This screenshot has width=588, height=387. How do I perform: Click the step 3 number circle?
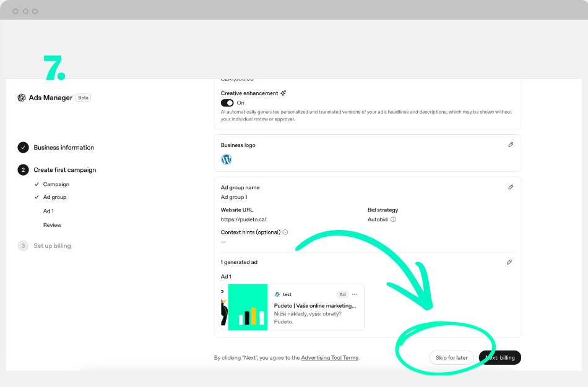[24, 246]
